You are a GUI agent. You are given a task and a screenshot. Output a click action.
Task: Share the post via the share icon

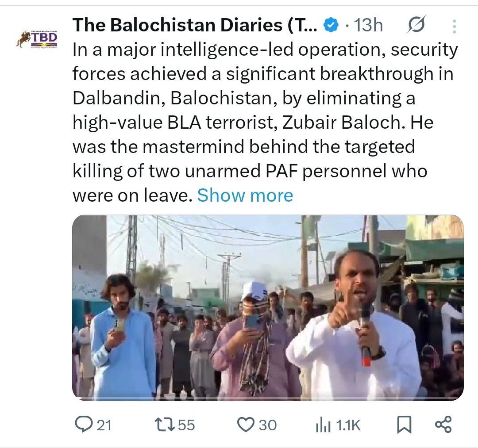pos(443,424)
